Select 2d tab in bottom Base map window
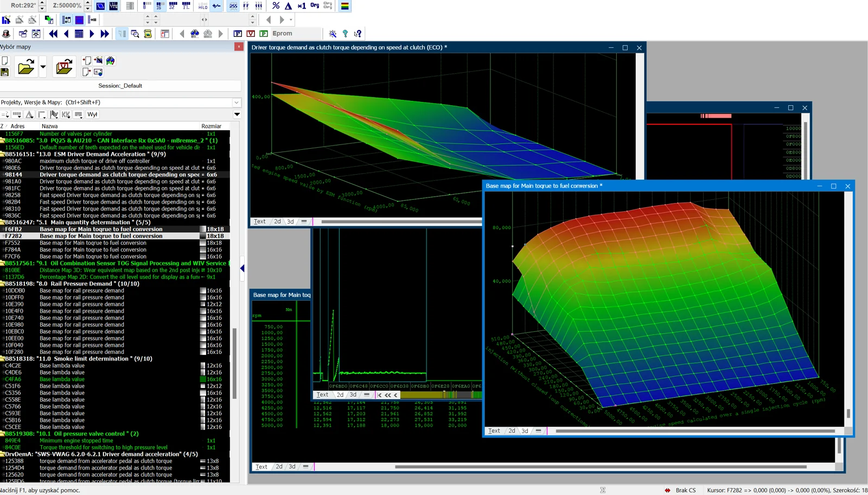Screen dimensions: 868x495 (x=279, y=467)
